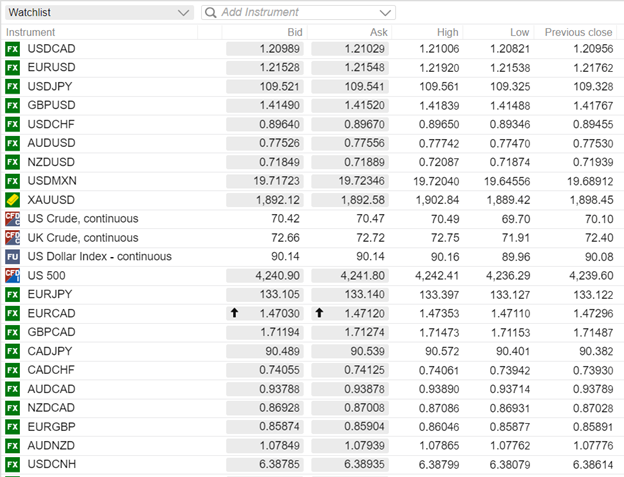Click the EURUSD bid price 1.21528
Viewport: 624px width, 477px height.
point(262,68)
